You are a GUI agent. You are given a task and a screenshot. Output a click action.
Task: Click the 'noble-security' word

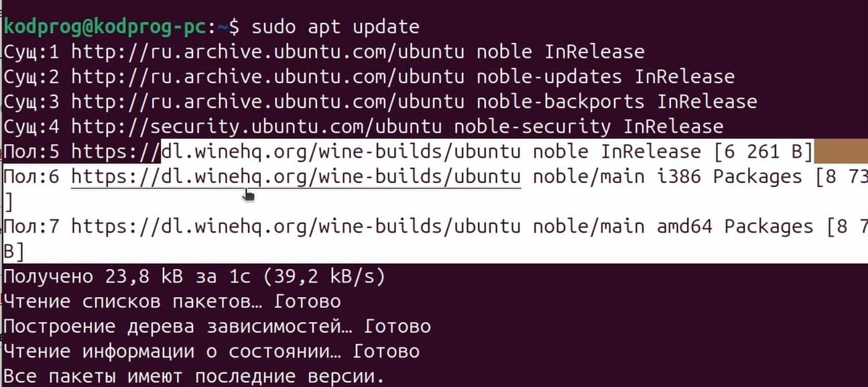[x=532, y=127]
